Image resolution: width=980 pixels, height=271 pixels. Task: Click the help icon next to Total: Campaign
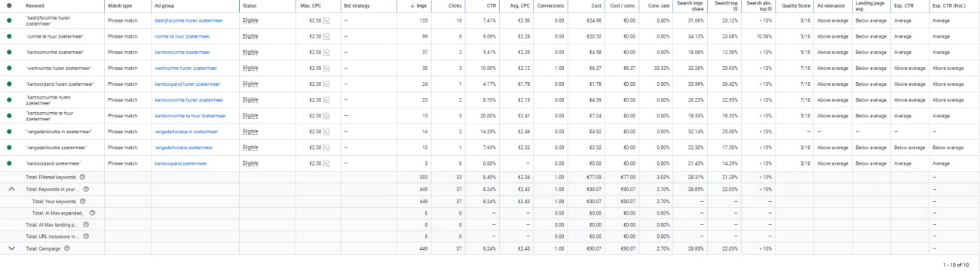point(67,248)
